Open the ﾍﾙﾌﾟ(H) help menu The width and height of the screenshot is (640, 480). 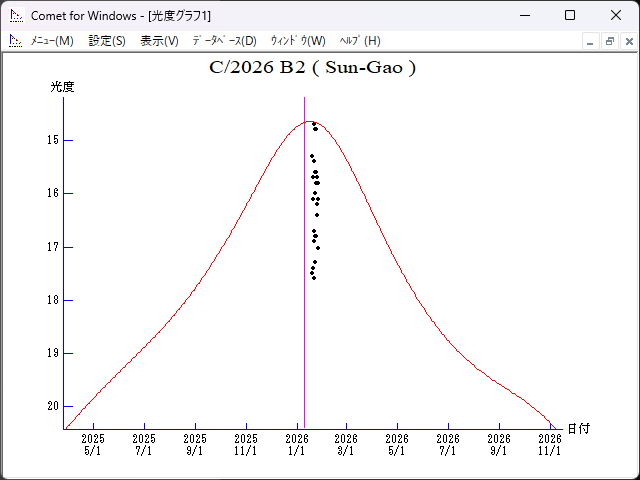[x=360, y=41]
